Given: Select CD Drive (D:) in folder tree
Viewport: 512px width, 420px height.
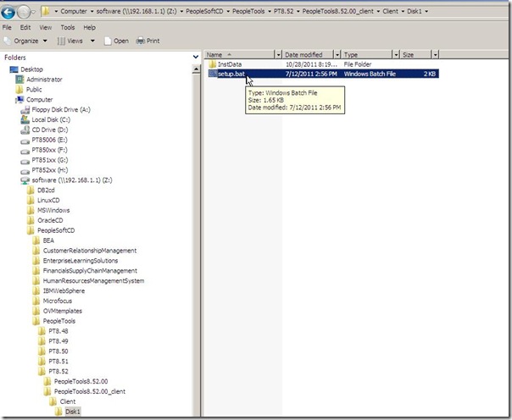Looking at the screenshot, I should tap(49, 130).
